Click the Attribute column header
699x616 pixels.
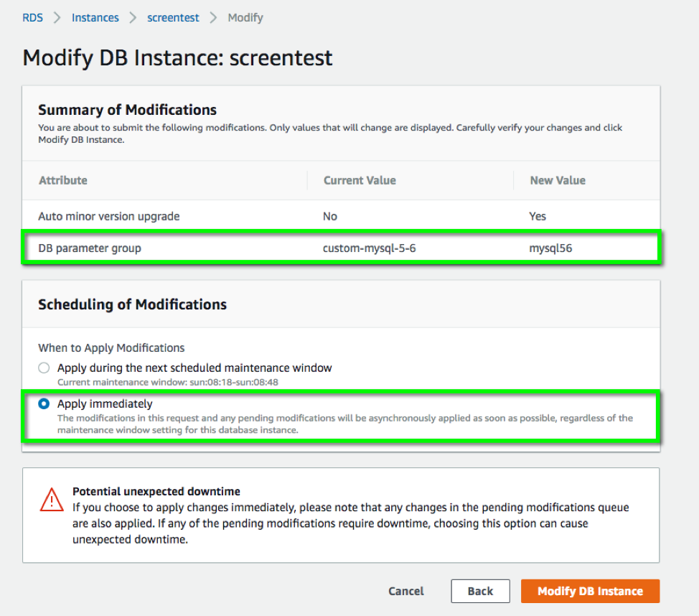(63, 180)
